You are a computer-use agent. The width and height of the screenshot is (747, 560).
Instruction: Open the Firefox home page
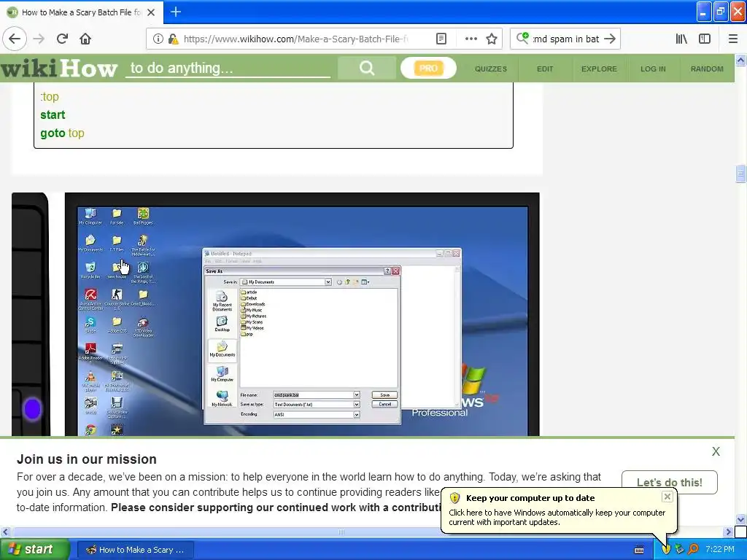coord(85,39)
